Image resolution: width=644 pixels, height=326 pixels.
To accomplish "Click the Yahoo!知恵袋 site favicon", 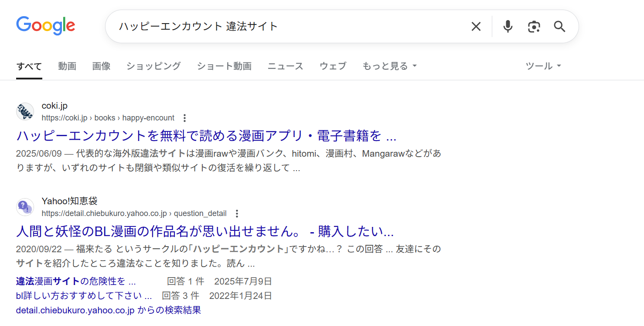I will (25, 207).
